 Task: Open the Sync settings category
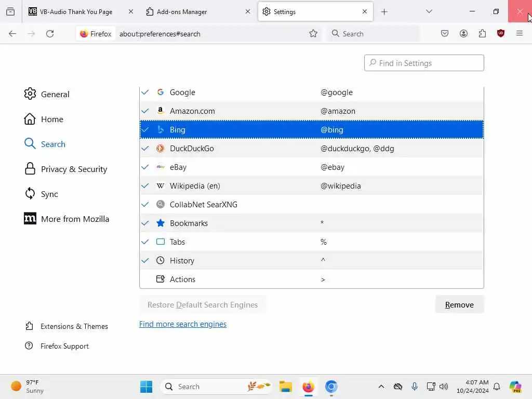point(41,194)
